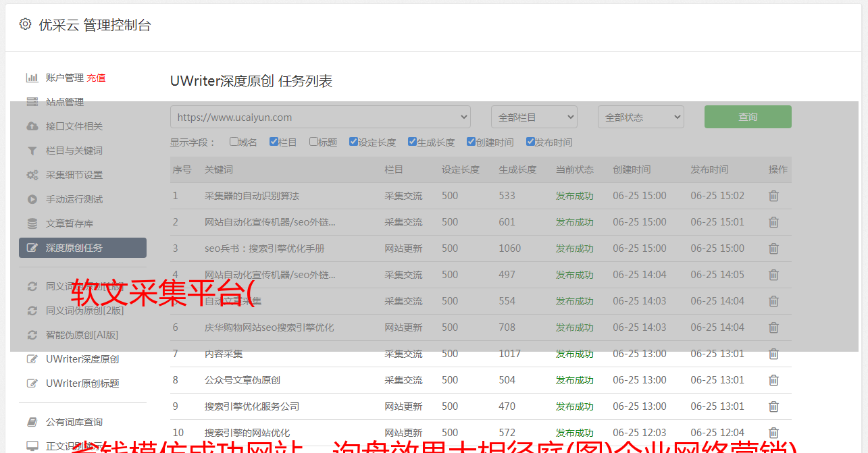
Task: Click the cloud upload icon for 接口文件相关
Action: click(x=32, y=126)
